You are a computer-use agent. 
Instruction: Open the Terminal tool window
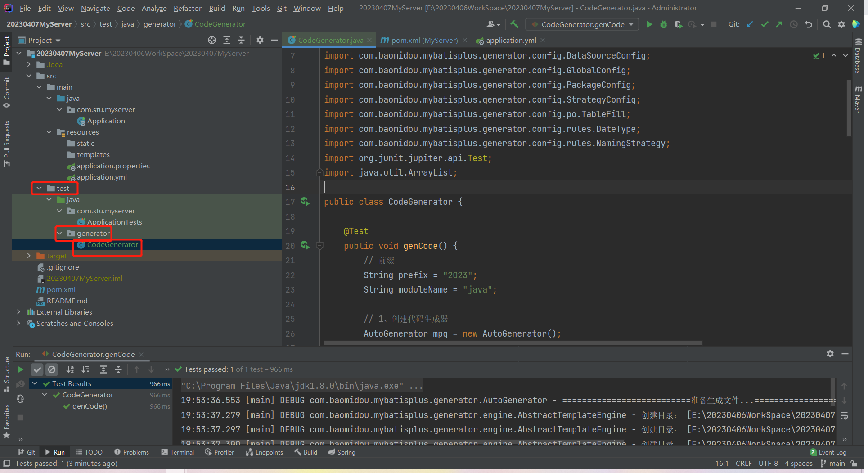pyautogui.click(x=178, y=452)
